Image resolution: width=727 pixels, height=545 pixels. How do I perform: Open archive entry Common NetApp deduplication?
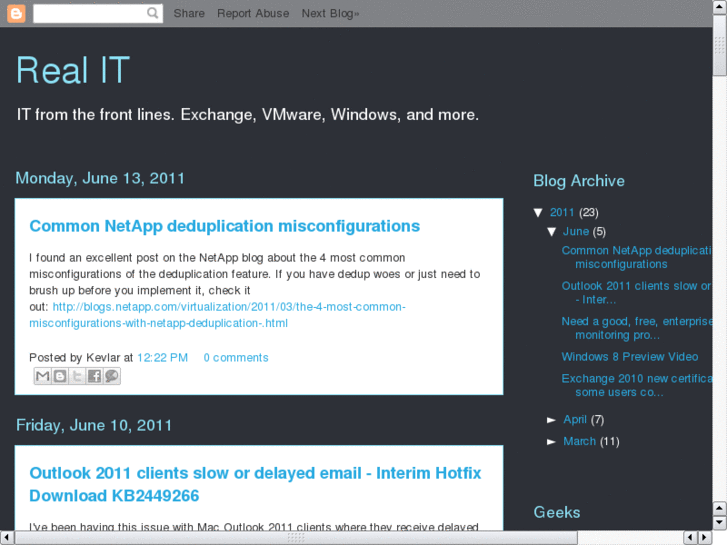coord(637,257)
